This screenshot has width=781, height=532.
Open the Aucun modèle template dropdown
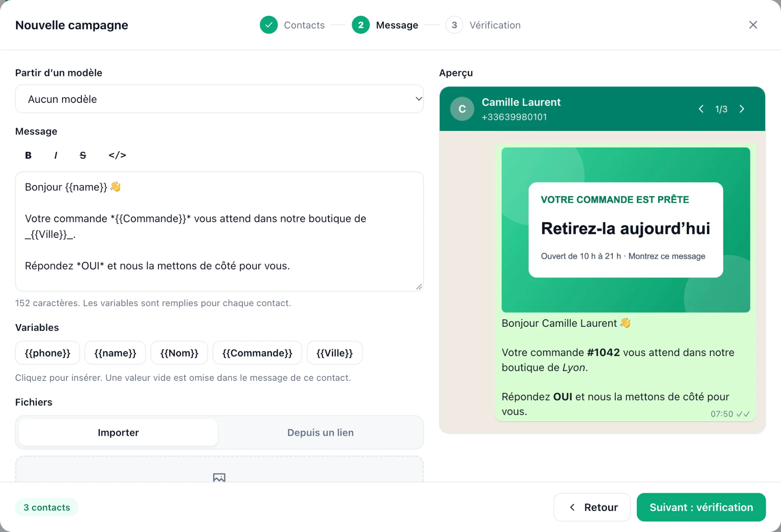(219, 99)
